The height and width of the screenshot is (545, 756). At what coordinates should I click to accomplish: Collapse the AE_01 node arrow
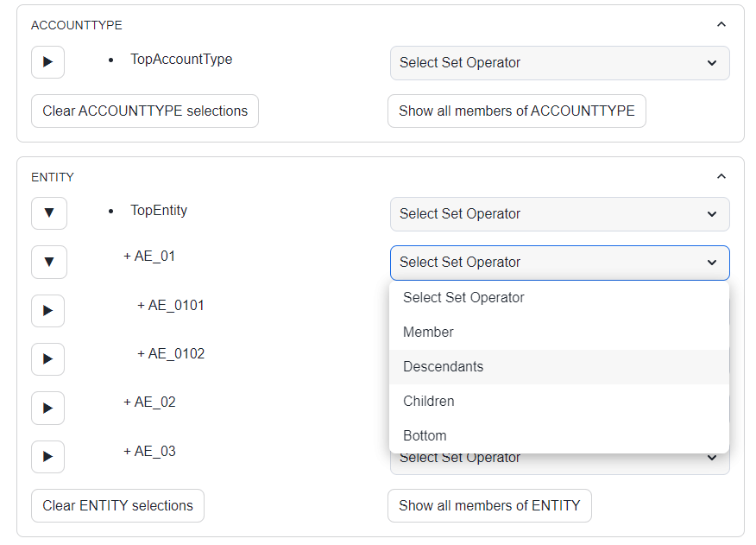[48, 262]
